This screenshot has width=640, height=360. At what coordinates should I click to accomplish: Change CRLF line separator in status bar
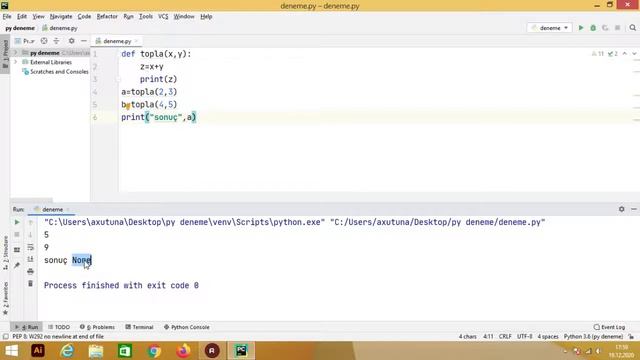[505, 337]
